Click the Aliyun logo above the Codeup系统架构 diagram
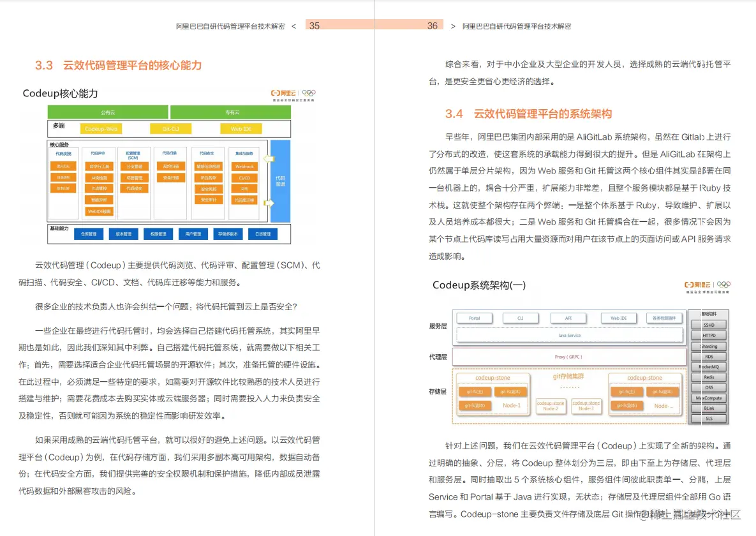This screenshot has height=536, width=756. [707, 287]
